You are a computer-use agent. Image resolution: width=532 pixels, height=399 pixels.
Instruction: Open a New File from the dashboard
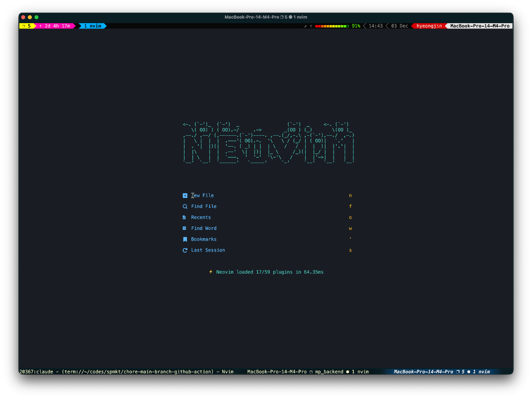203,195
